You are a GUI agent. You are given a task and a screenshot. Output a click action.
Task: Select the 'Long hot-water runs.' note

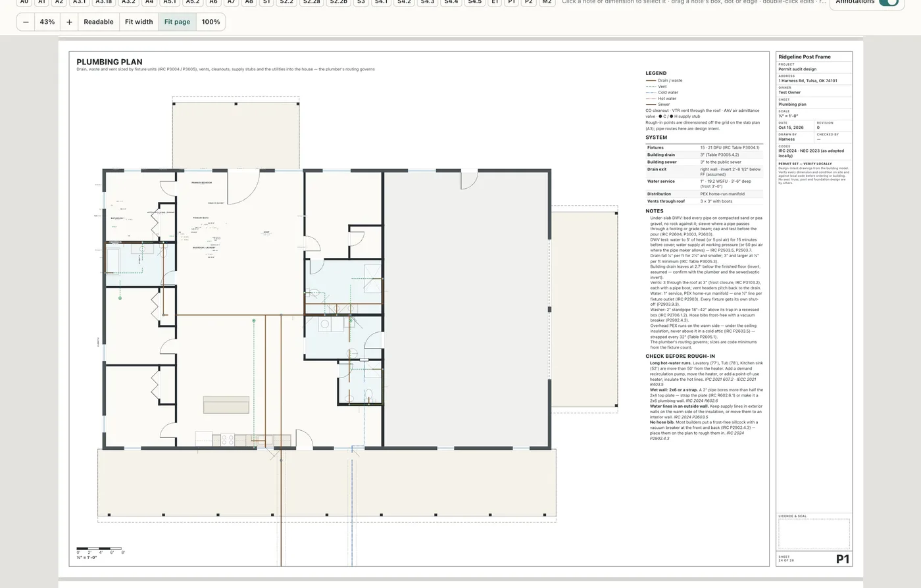(x=707, y=374)
